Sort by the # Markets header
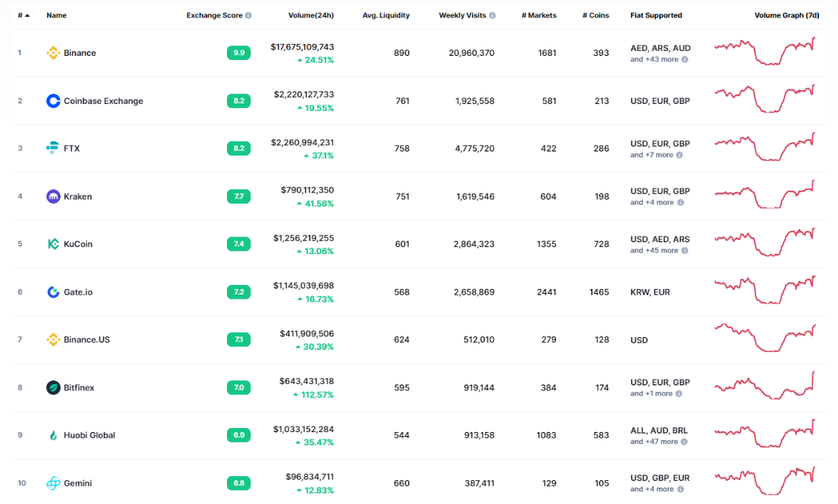Image resolution: width=838 pixels, height=504 pixels. 539,15
